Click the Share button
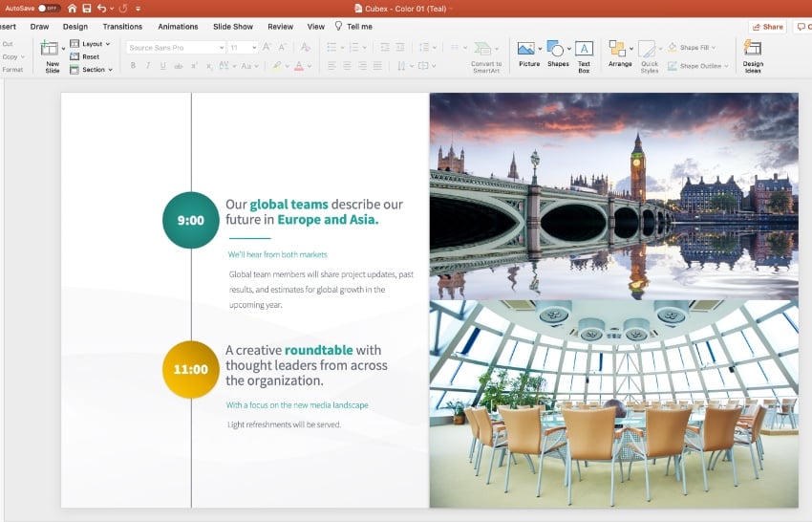 (767, 27)
